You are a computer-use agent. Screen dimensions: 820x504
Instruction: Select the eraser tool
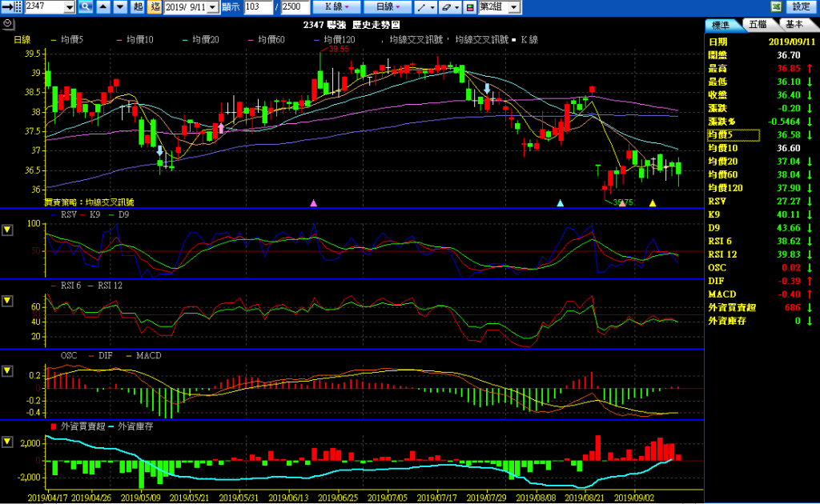tap(450, 7)
